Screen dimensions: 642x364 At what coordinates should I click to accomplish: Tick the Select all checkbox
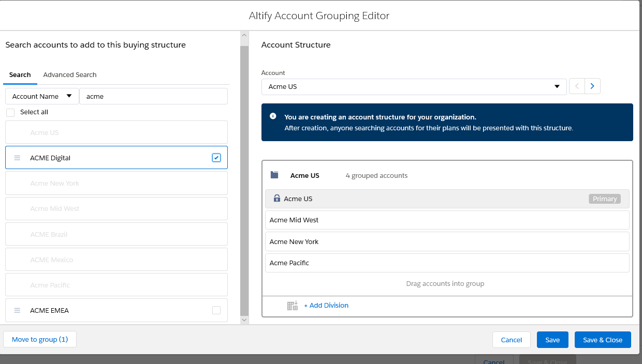tap(10, 112)
